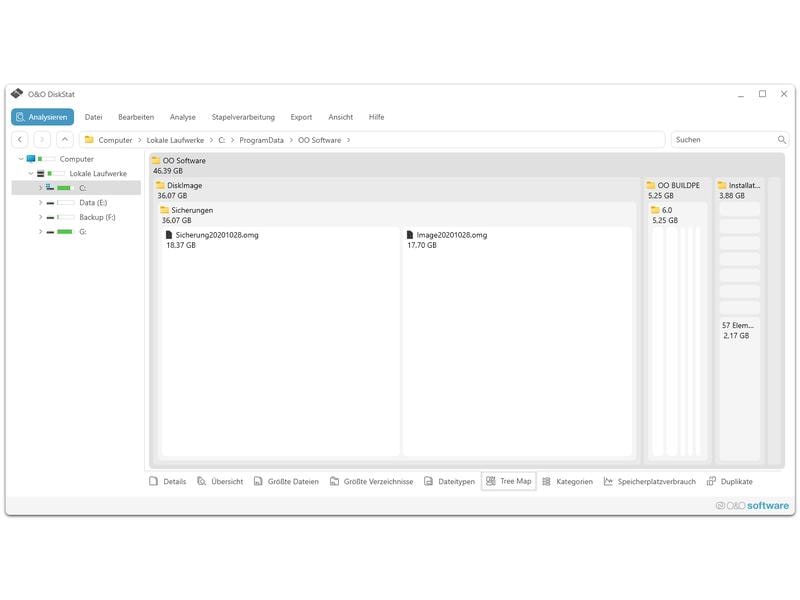Select C: in the breadcrumb path
Viewport: 800px width, 600px height.
221,140
